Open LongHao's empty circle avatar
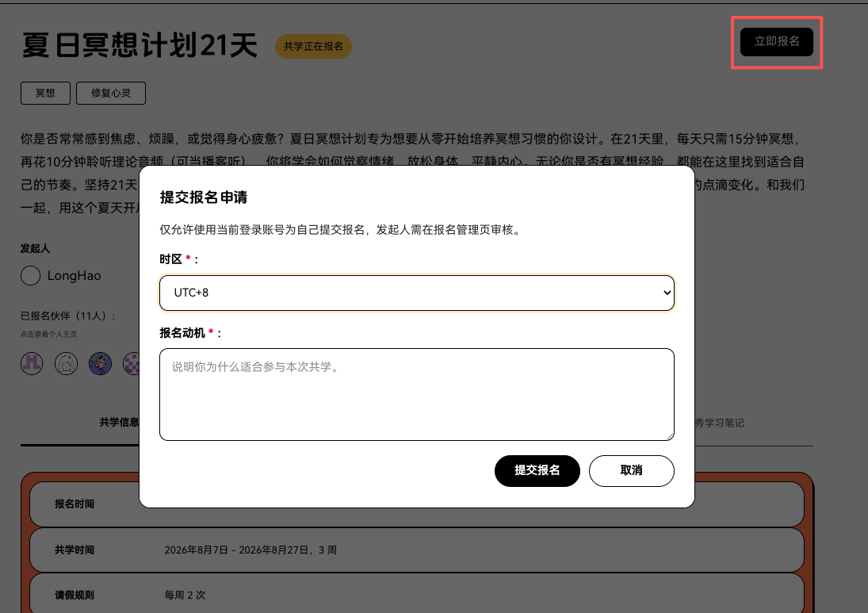The width and height of the screenshot is (868, 613). (x=30, y=275)
